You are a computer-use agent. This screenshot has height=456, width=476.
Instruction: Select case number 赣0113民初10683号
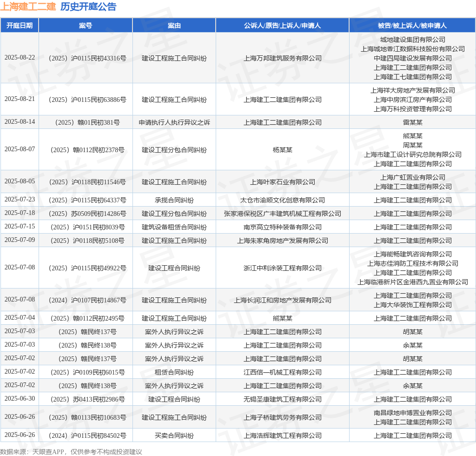[87, 417]
